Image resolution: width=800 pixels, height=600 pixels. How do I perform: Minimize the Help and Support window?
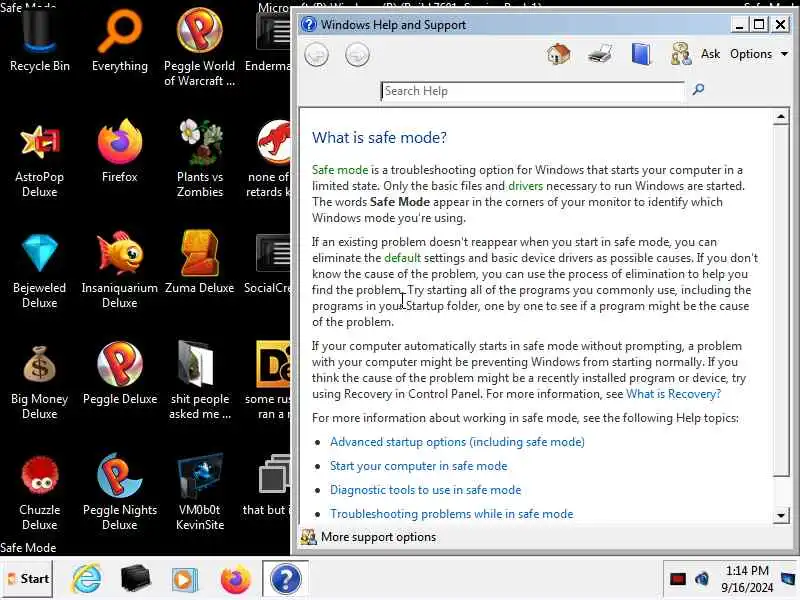coord(738,24)
